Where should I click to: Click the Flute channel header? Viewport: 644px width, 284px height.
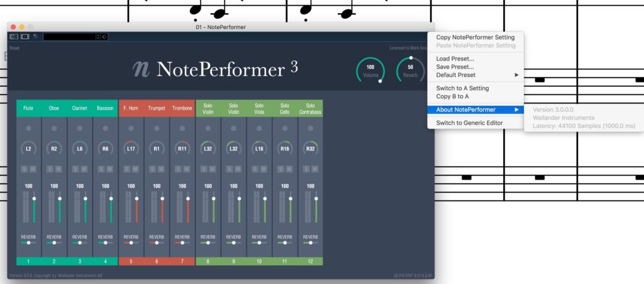coord(28,108)
